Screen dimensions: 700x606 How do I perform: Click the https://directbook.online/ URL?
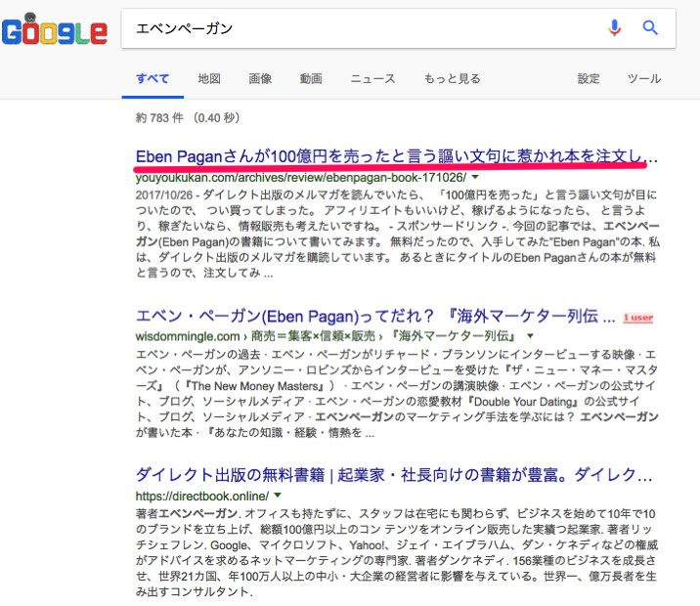click(x=202, y=497)
